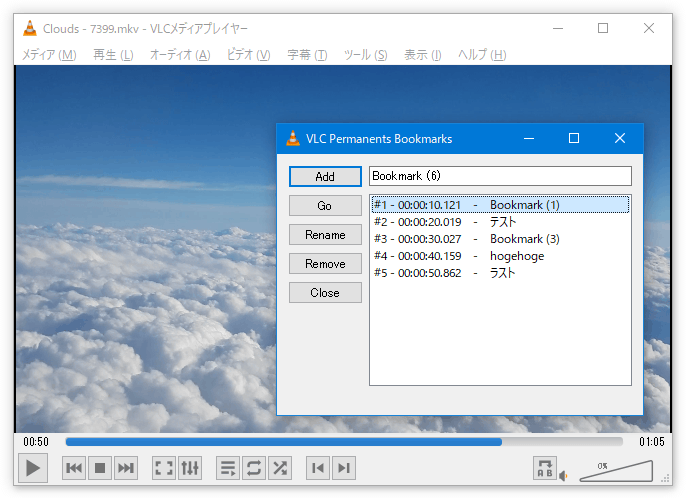Toggle loop repeat mode
Screen dimensions: 686x498
[254, 468]
